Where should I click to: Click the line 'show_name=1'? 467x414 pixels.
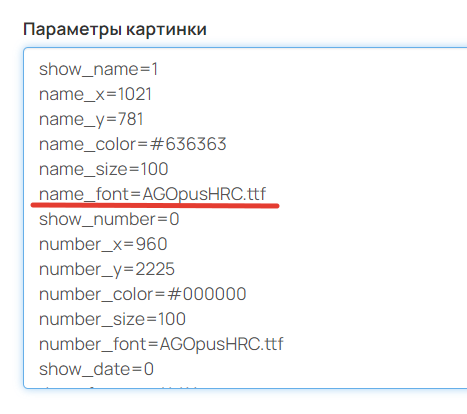point(98,69)
